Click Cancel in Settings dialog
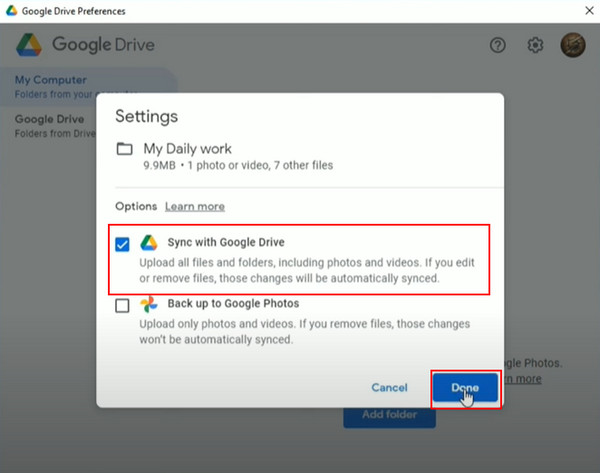The height and width of the screenshot is (473, 600). 389,388
